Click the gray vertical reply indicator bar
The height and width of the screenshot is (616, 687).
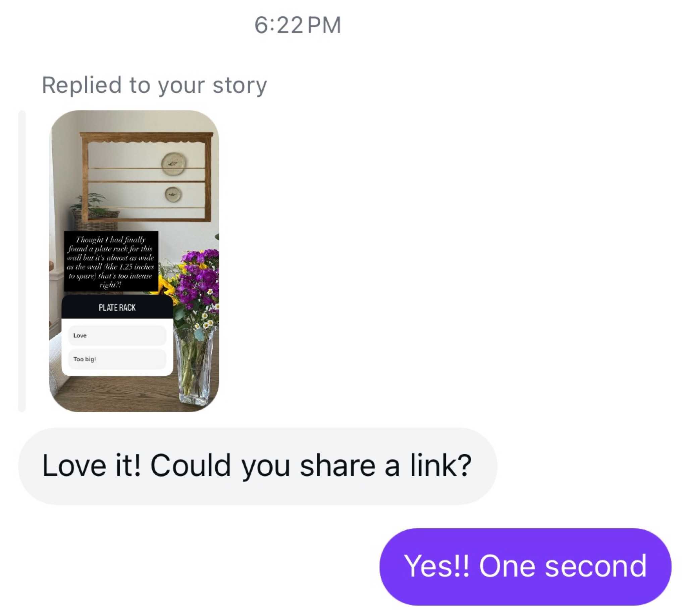(22, 260)
